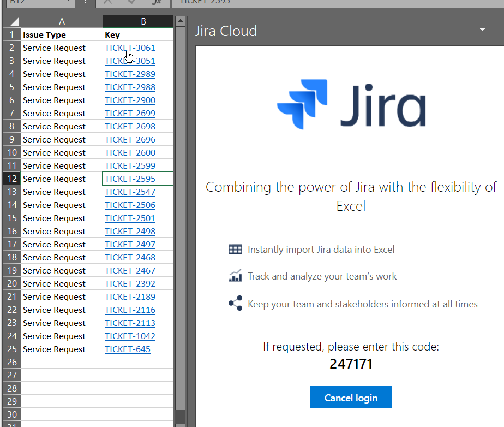The height and width of the screenshot is (427, 504).
Task: Click the Jira logo image
Action: tap(351, 104)
